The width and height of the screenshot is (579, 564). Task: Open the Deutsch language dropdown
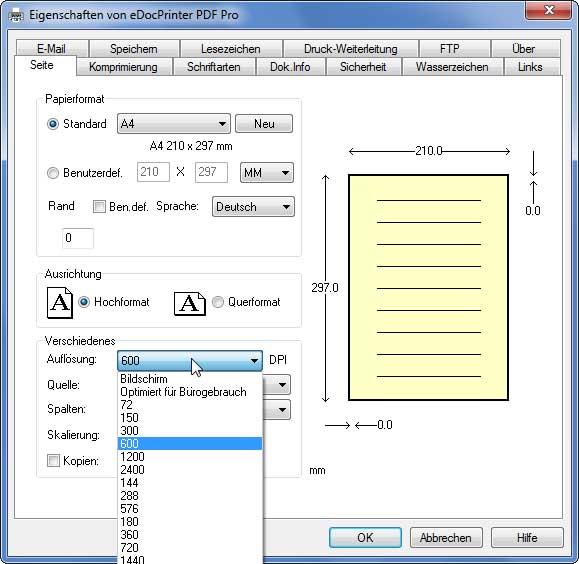(253, 206)
